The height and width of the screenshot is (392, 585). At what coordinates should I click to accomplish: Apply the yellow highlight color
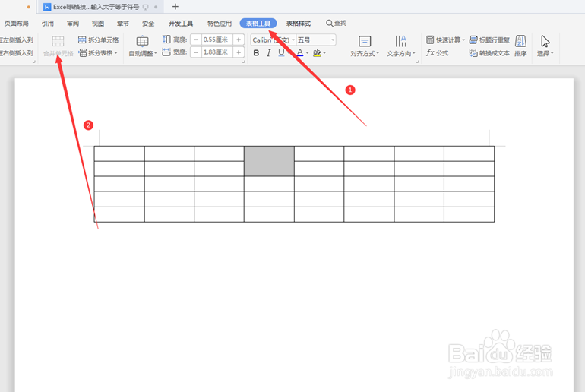[x=317, y=53]
